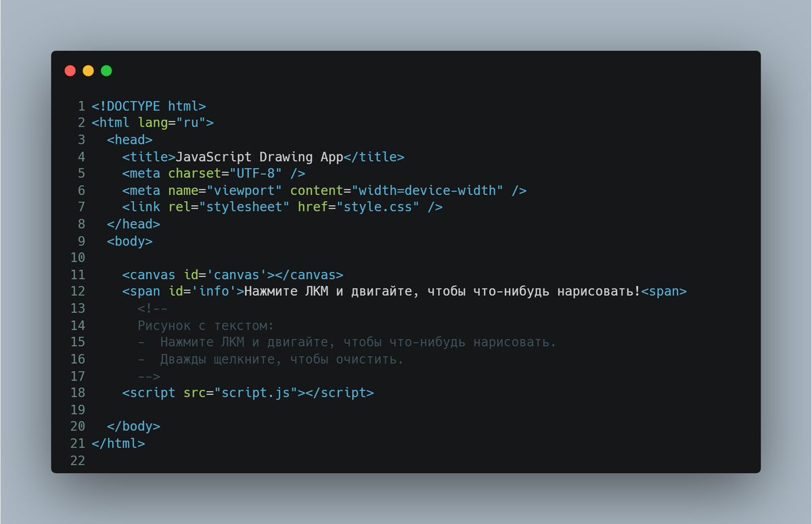Click the closing head tag
Viewport: 812px width, 524px height.
pos(134,224)
